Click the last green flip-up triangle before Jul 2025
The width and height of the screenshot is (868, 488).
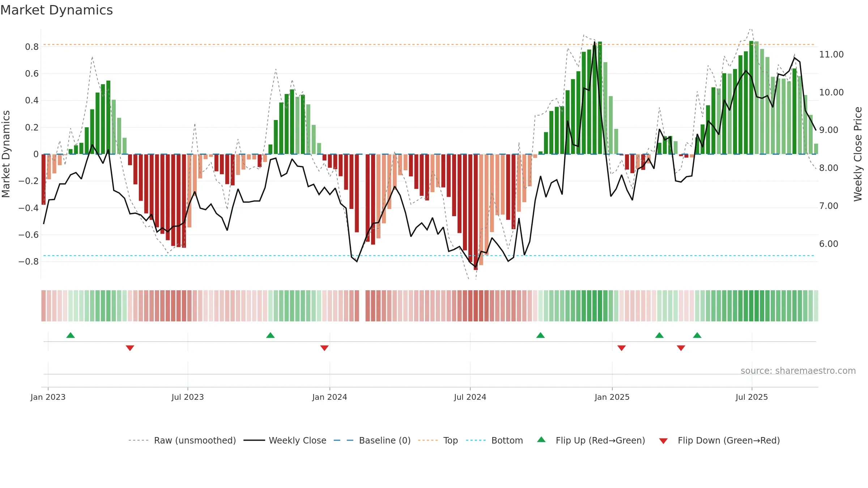pyautogui.click(x=697, y=335)
